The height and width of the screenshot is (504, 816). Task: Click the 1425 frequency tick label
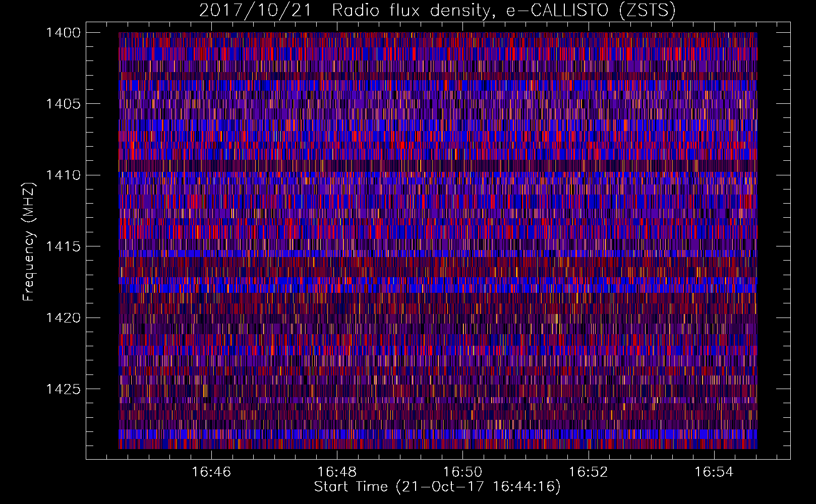click(x=63, y=389)
